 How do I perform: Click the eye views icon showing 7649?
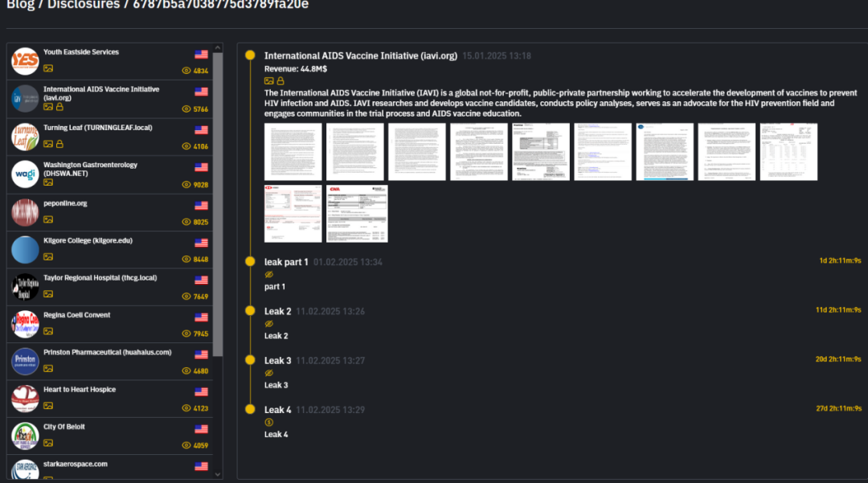coord(186,297)
